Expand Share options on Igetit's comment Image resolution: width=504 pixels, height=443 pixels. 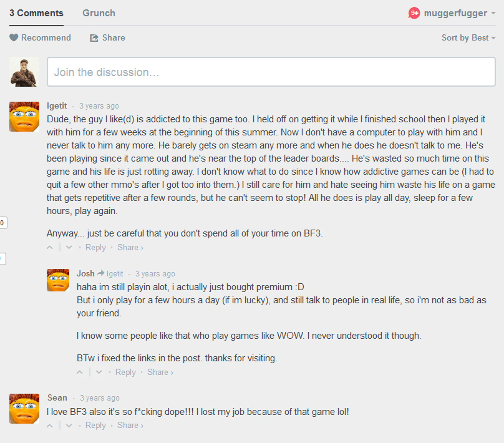tap(130, 248)
